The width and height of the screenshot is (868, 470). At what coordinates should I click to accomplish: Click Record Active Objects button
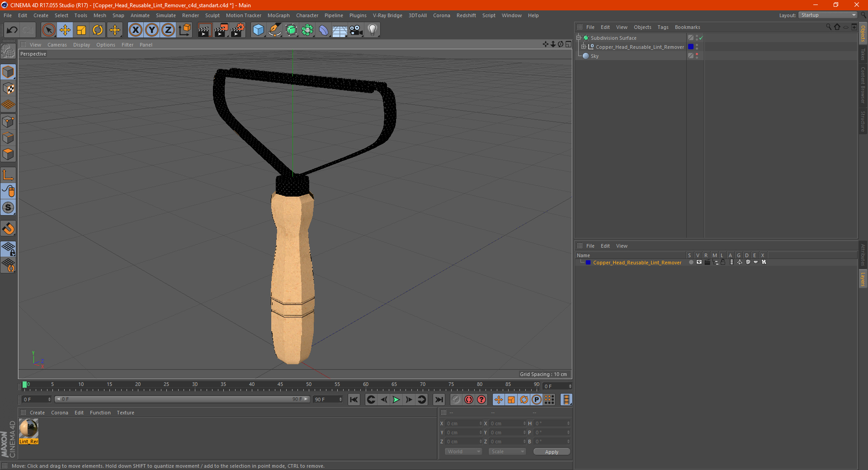coord(456,399)
